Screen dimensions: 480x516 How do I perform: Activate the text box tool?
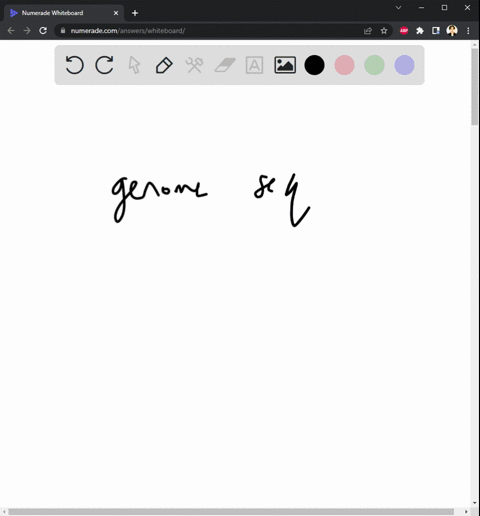tap(254, 65)
